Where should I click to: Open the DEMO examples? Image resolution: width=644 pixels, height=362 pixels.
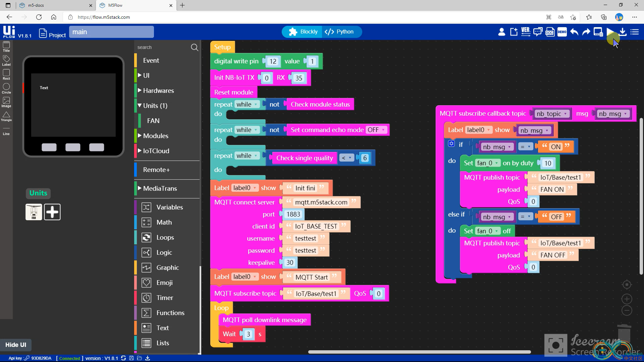click(x=562, y=32)
